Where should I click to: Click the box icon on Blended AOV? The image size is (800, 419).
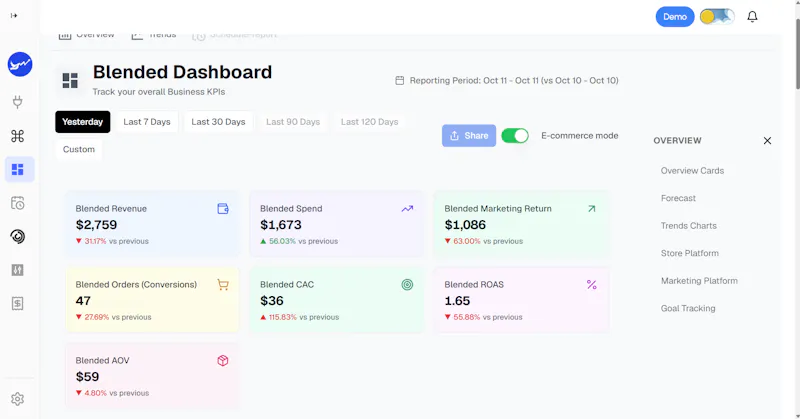pos(223,361)
